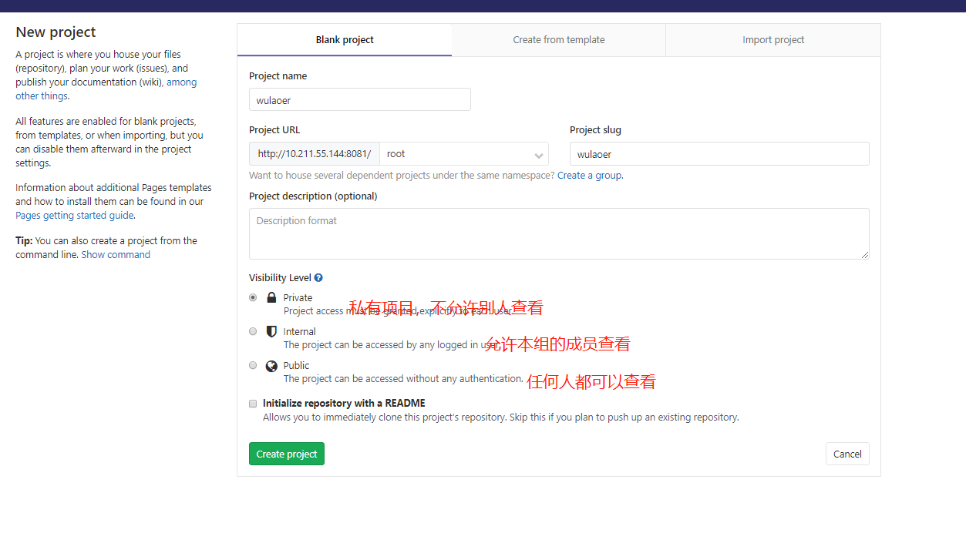
Task: Select the Private visibility radio button
Action: pyautogui.click(x=253, y=297)
